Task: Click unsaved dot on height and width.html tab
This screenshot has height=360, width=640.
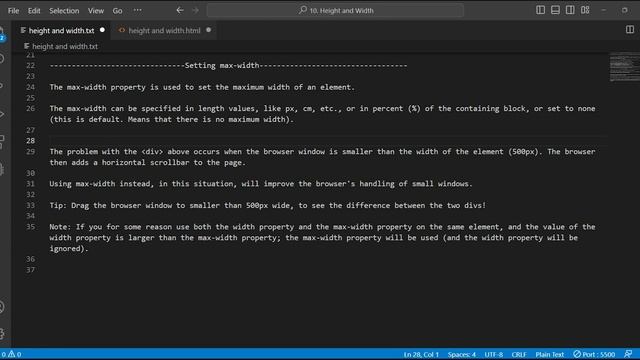Action: tap(209, 30)
